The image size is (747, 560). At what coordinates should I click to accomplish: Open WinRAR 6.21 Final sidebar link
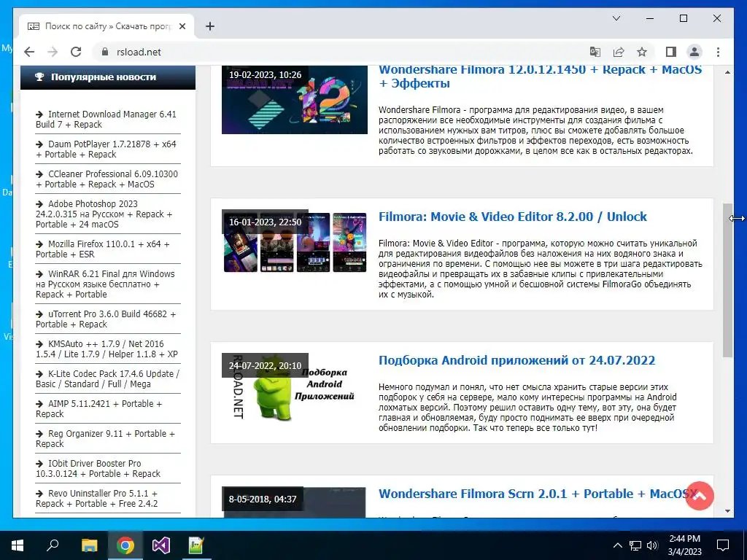(105, 284)
